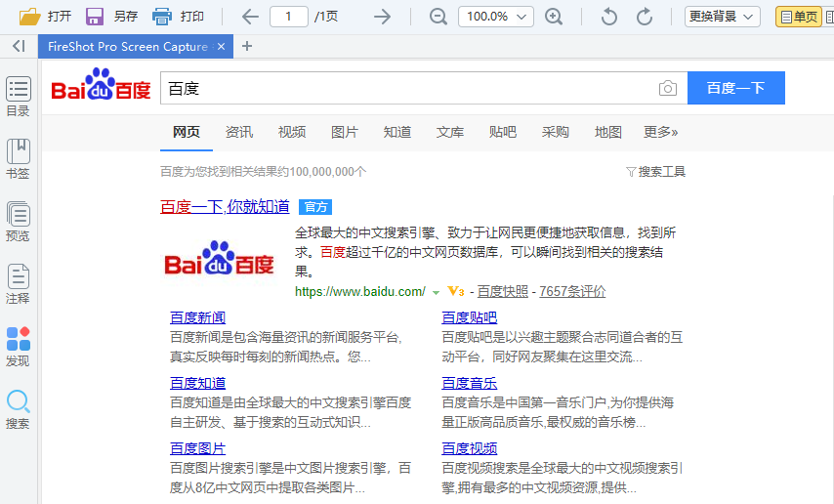The height and width of the screenshot is (504, 834).
Task: Expand 更多» search categories
Action: click(660, 132)
